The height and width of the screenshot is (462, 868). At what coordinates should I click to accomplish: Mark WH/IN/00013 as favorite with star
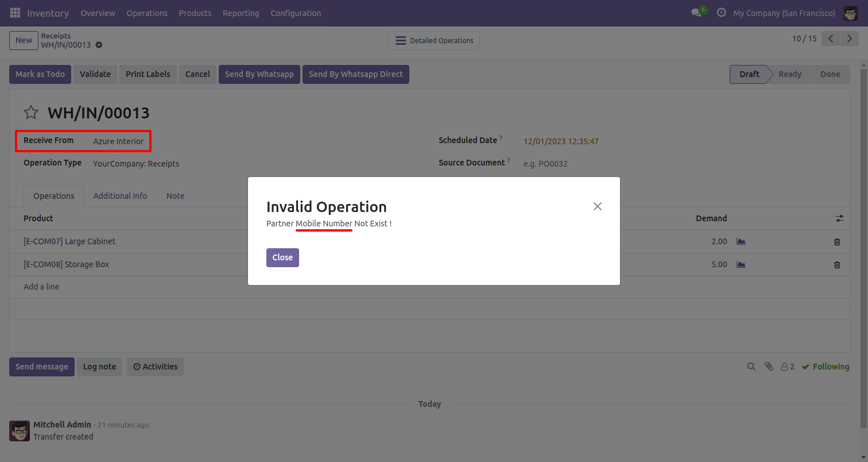coord(31,113)
